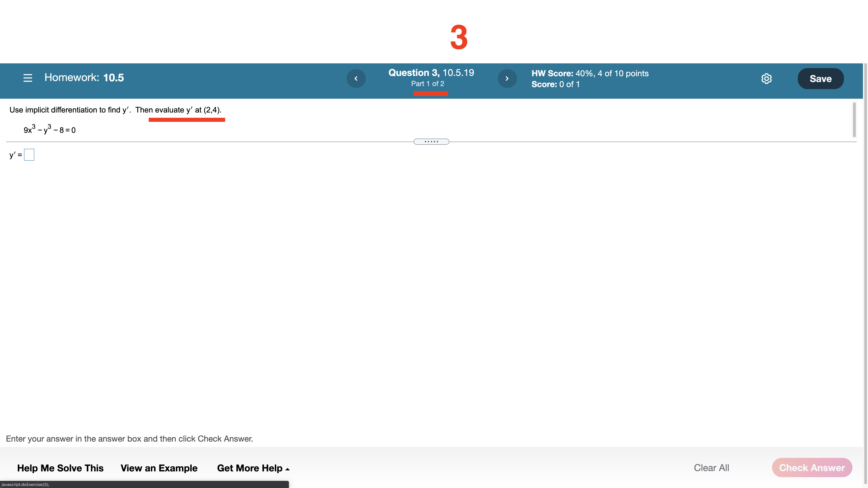The width and height of the screenshot is (868, 488).
Task: Click the Homework: 10.5 title
Action: 84,78
